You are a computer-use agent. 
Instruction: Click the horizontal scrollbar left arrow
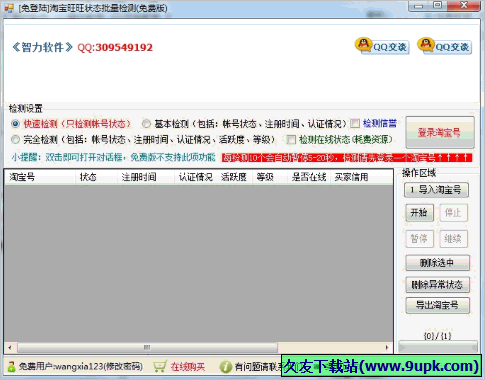(10, 347)
